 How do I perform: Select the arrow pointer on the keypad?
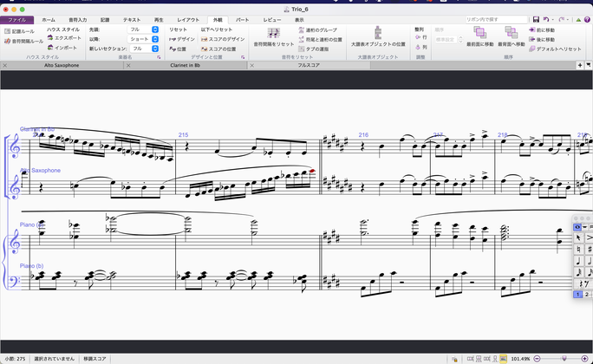pyautogui.click(x=578, y=237)
